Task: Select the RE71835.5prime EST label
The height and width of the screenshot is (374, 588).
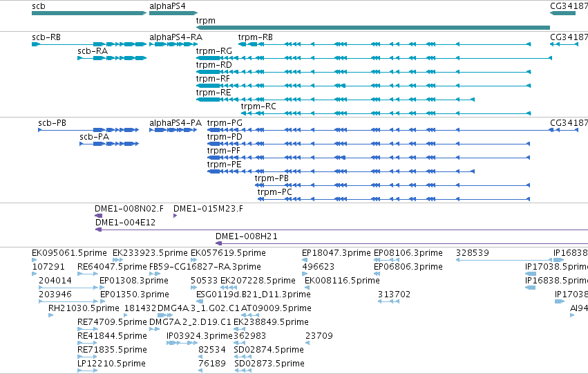Action: 112,350
